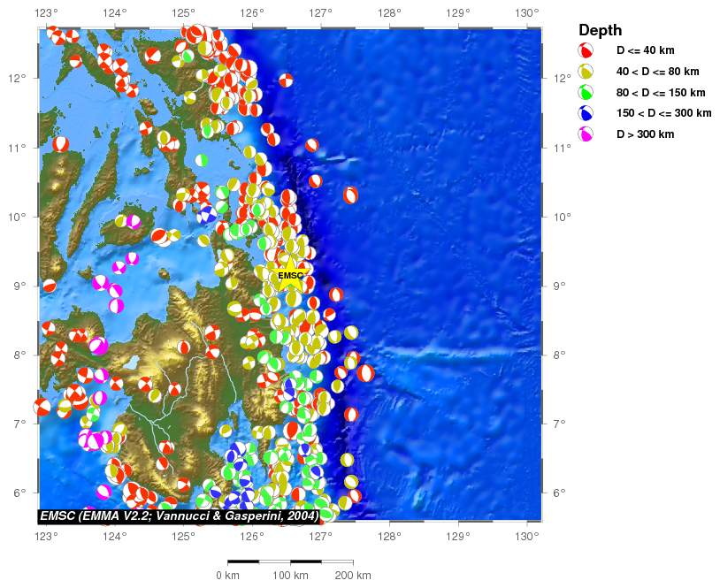The width and height of the screenshot is (720, 588).
Task: Click the large red beachball near 7.8°N, 127.7°E
Action: coord(365,373)
